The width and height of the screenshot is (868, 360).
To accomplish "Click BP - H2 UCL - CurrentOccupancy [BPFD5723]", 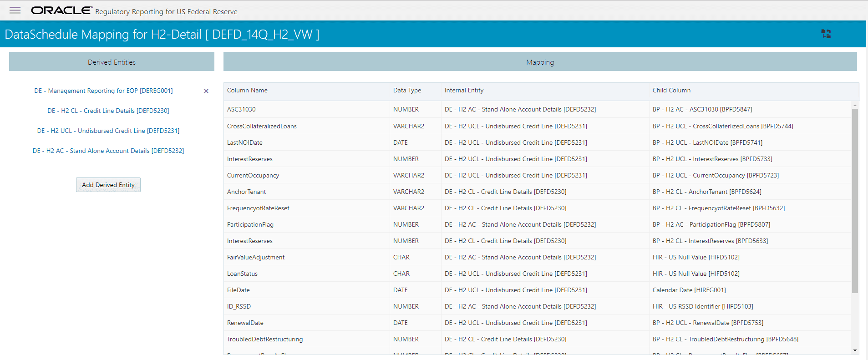I will click(x=716, y=175).
